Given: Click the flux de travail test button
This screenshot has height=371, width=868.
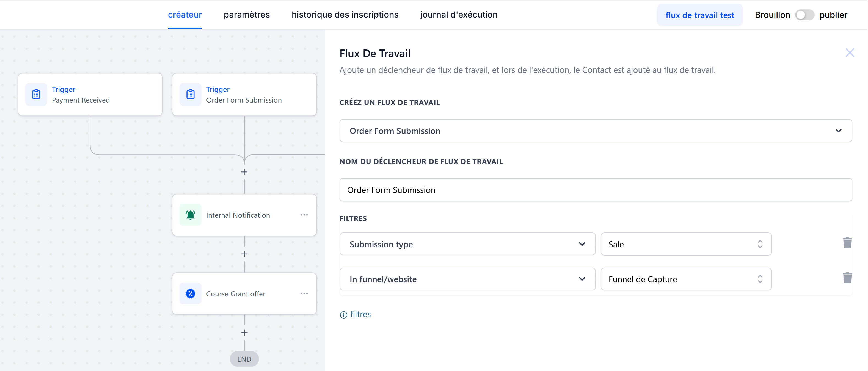Looking at the screenshot, I should pos(699,15).
